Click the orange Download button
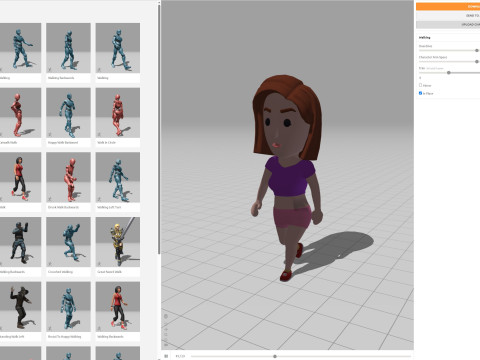The width and height of the screenshot is (480, 360). (x=448, y=6)
